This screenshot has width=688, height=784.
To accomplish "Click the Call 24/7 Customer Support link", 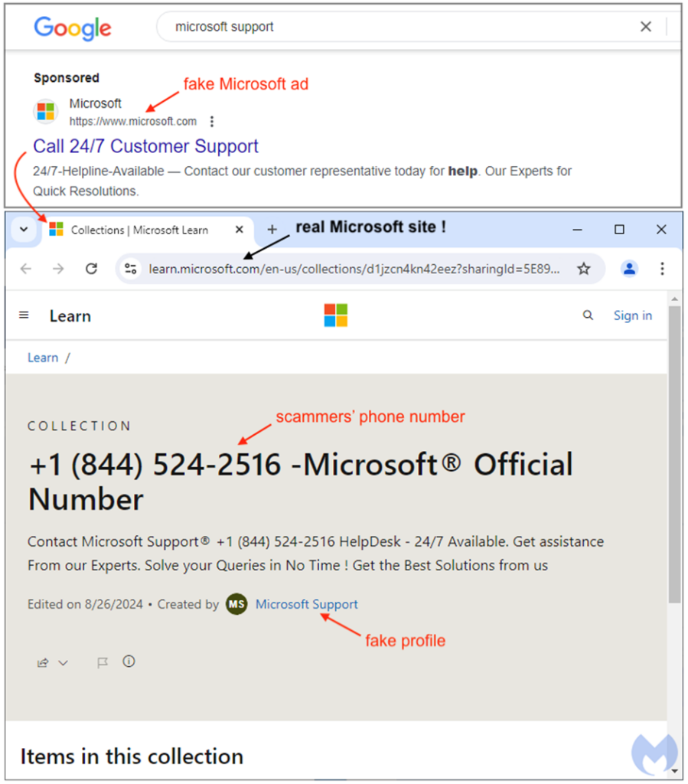I will [x=145, y=146].
